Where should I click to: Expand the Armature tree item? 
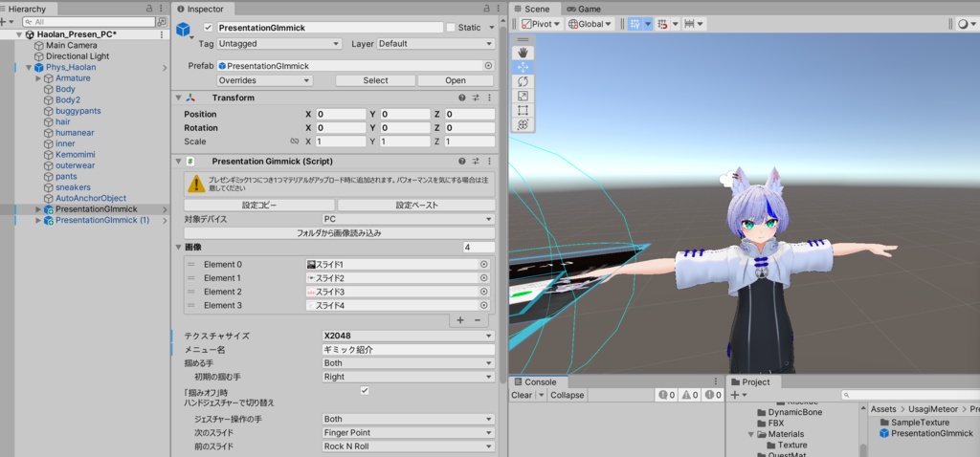tap(38, 78)
